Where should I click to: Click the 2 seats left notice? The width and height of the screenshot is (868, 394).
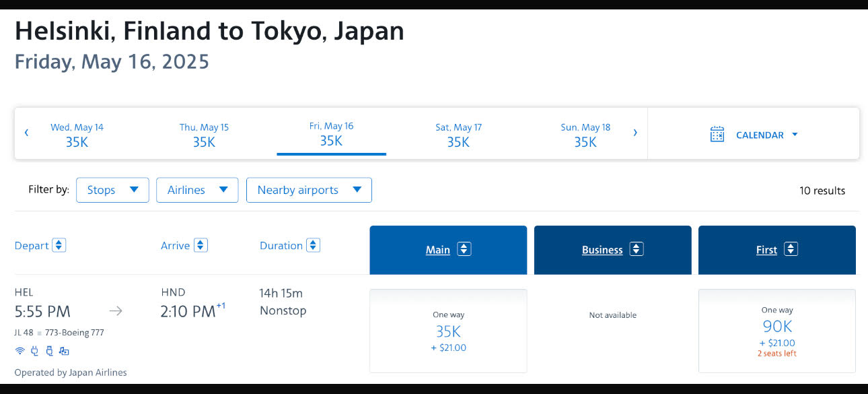coord(777,354)
